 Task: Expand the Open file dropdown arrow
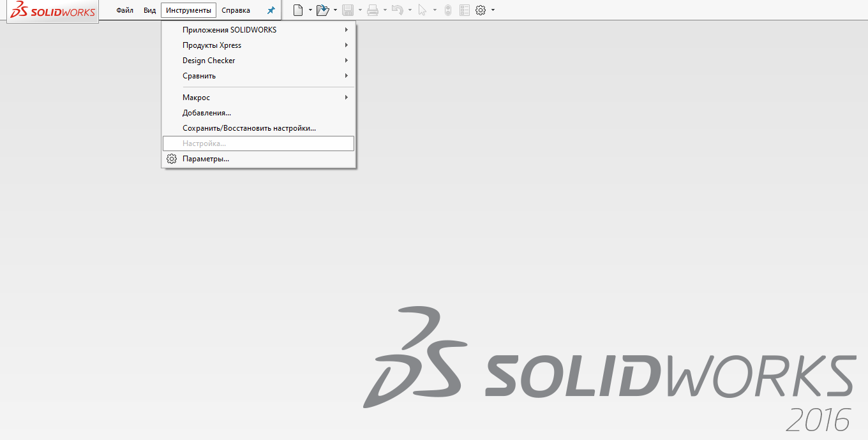pos(335,10)
